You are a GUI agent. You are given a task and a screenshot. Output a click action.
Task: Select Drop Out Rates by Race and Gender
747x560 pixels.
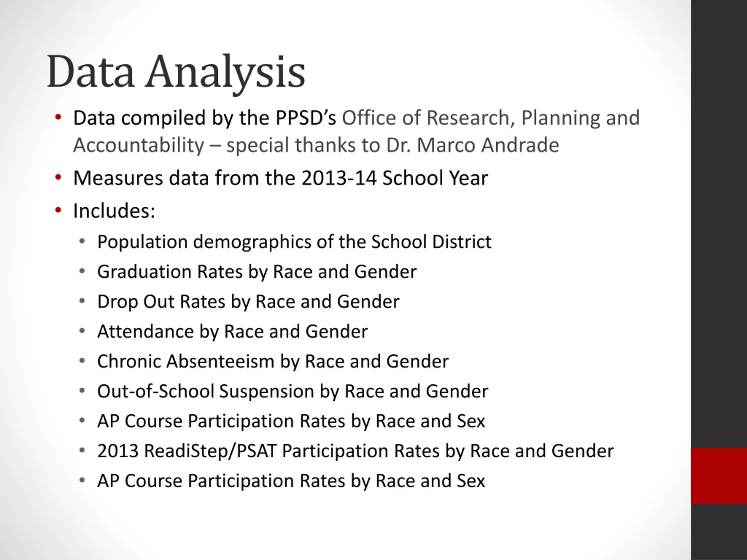pyautogui.click(x=248, y=301)
